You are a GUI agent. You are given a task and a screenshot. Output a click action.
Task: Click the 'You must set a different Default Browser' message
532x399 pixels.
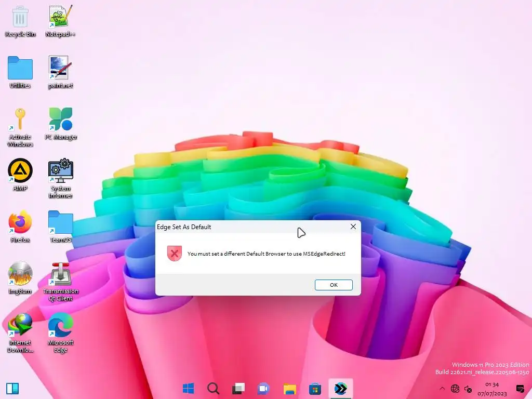267,254
